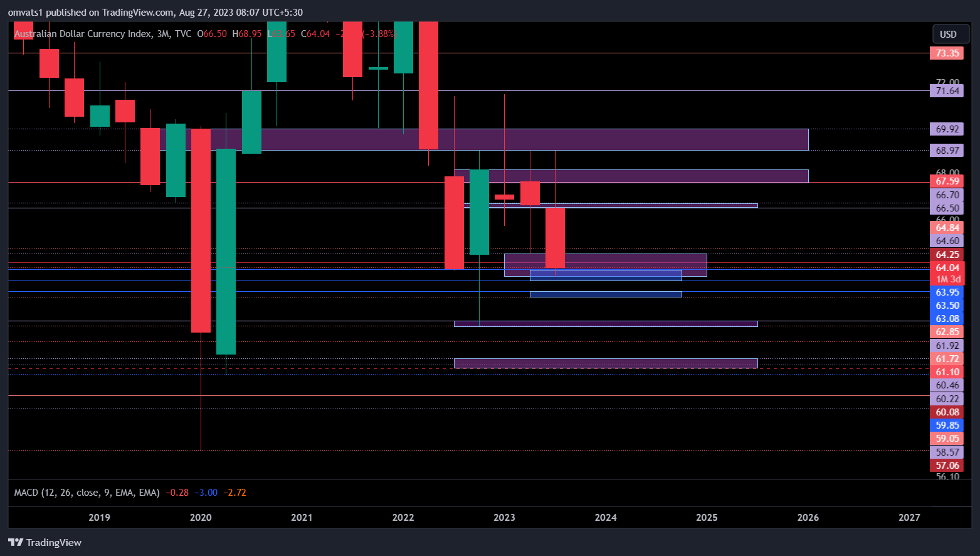
Task: Click the 2026 time axis label
Action: click(x=808, y=518)
